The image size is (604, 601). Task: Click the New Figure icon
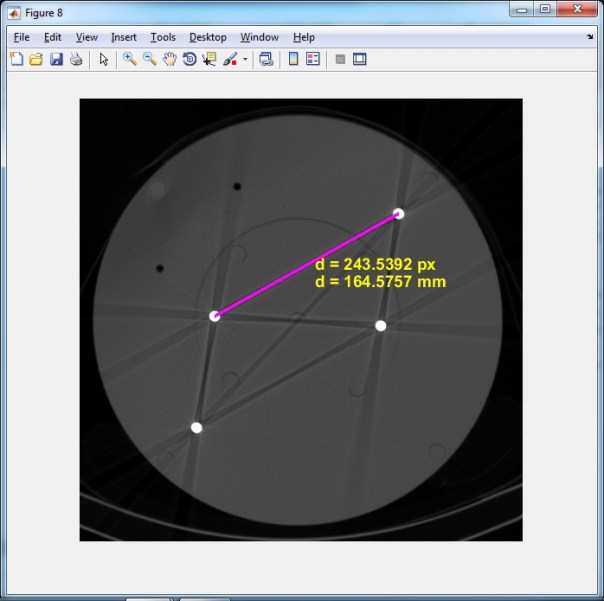[x=16, y=60]
